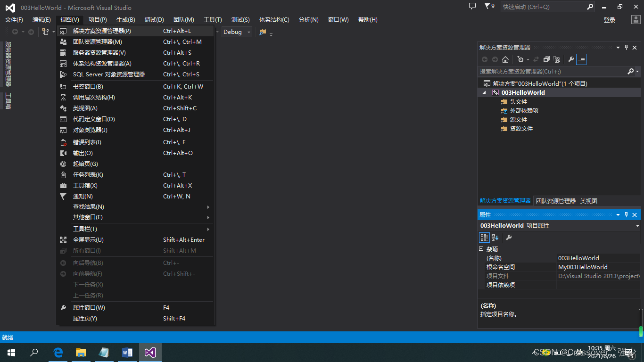644x362 pixels.
Task: Click the 调用层次结构(H) icon
Action: [x=63, y=97]
